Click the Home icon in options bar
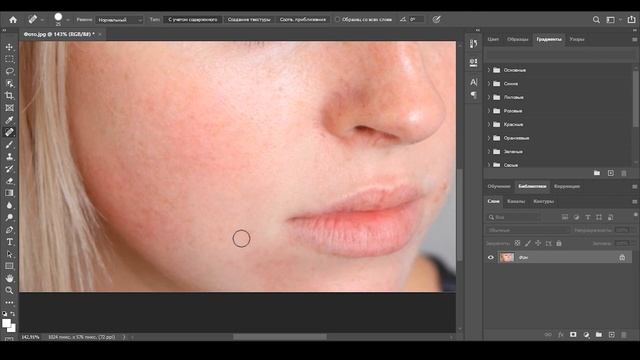 click(13, 20)
